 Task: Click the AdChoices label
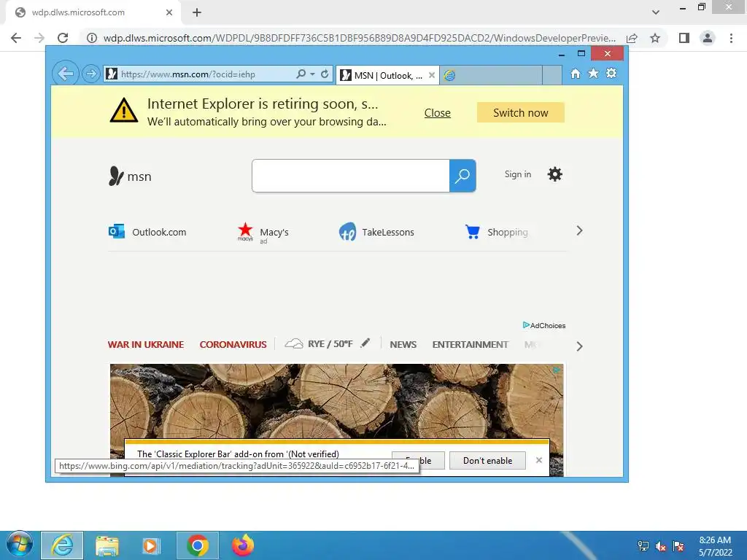(544, 325)
